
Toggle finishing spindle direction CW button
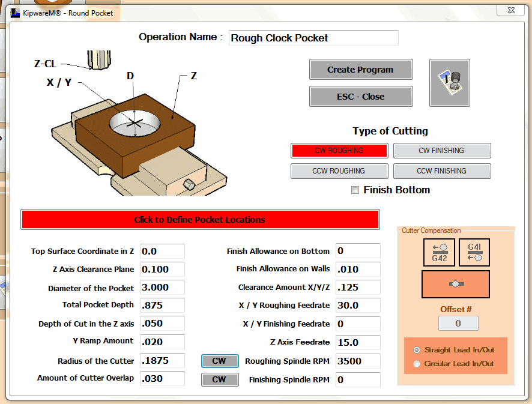click(x=220, y=379)
